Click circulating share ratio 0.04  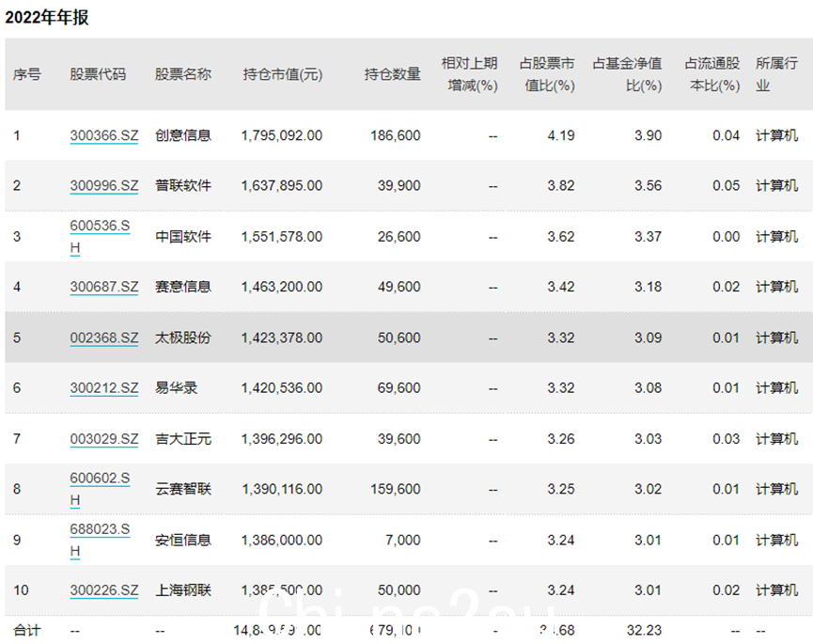pos(726,136)
